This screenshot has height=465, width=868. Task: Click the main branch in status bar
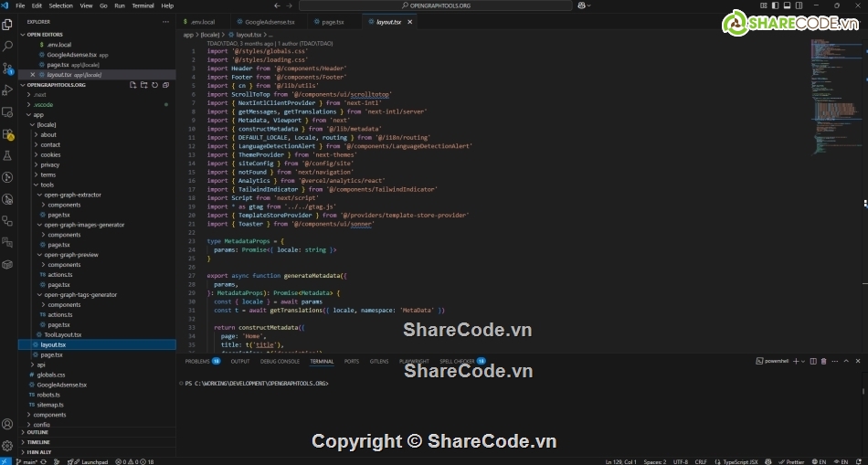[26, 461]
